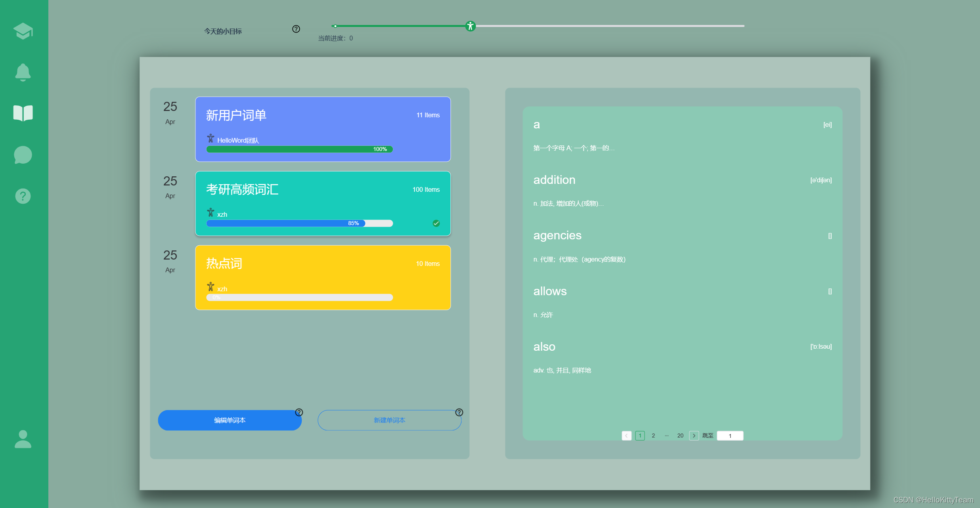The width and height of the screenshot is (980, 508).
Task: Click the "11 Items" label
Action: point(428,115)
